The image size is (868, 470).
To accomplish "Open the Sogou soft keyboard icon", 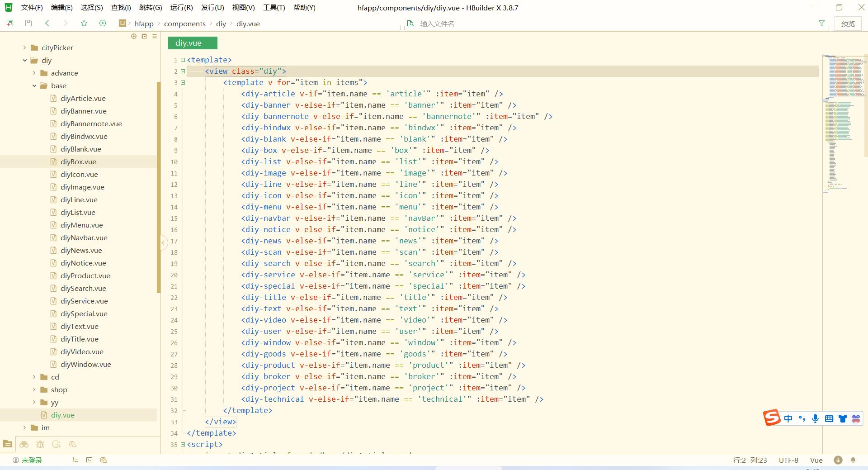I will click(829, 418).
